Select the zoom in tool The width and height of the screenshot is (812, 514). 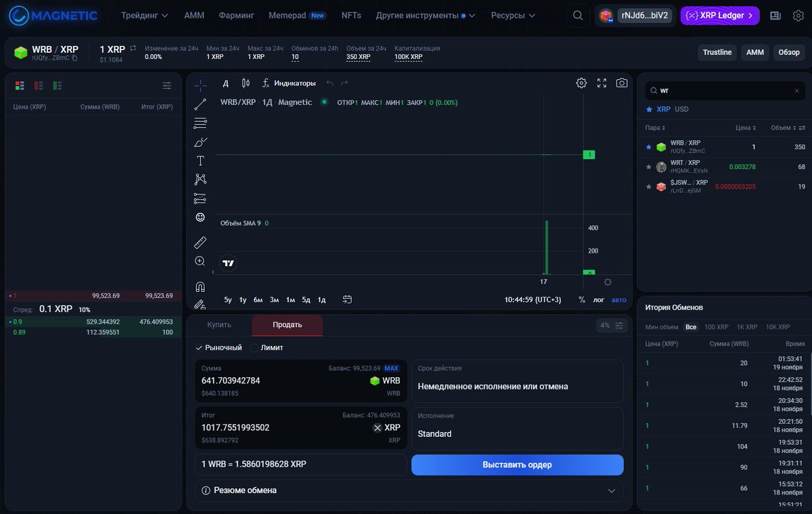200,261
